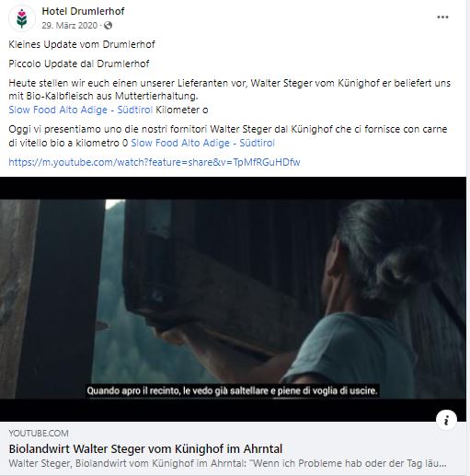
Task: Click the YOUTUBE.COM source label
Action: pyautogui.click(x=39, y=434)
